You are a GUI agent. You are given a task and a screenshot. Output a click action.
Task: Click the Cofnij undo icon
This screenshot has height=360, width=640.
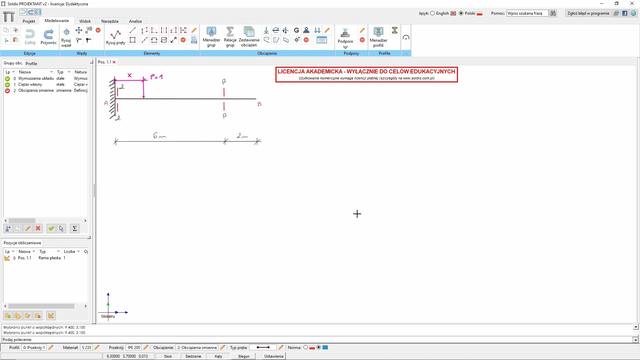30,36
